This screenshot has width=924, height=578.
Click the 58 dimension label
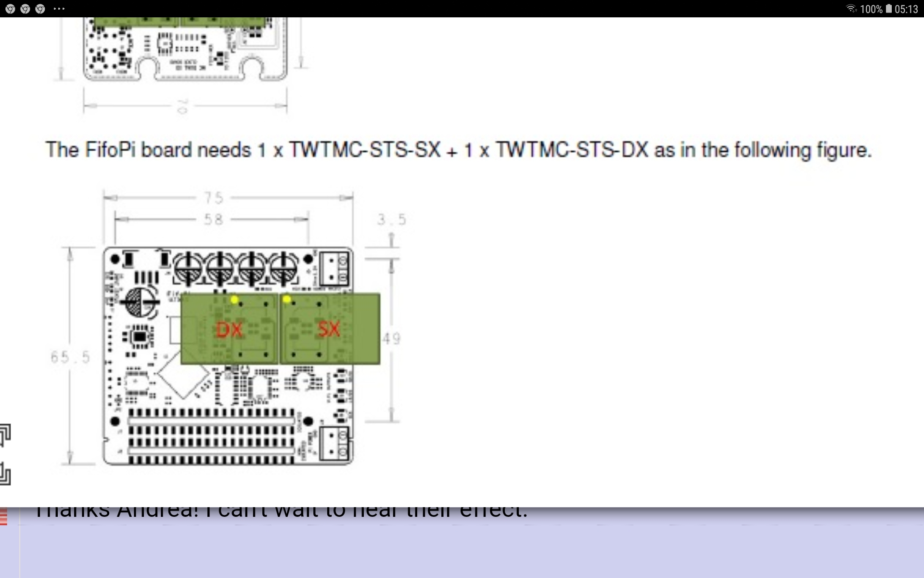tap(214, 220)
